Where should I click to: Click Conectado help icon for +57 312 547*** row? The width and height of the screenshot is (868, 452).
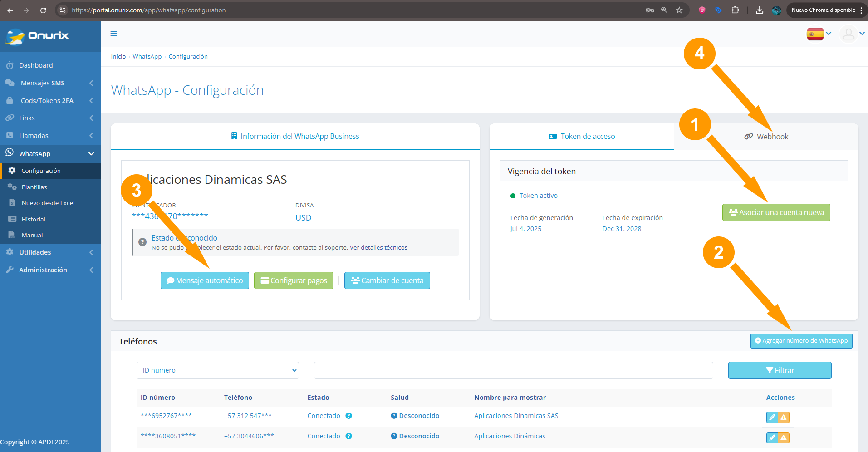coord(348,416)
